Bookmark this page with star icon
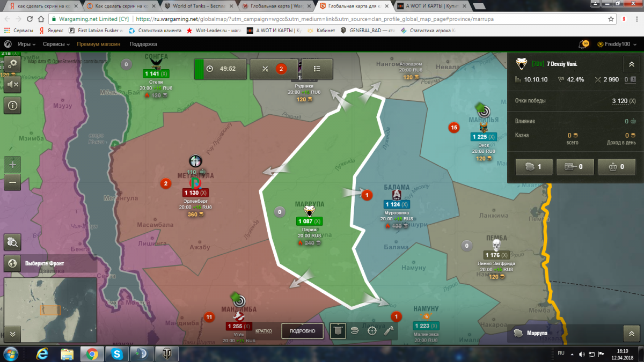The image size is (644, 362). (x=611, y=18)
